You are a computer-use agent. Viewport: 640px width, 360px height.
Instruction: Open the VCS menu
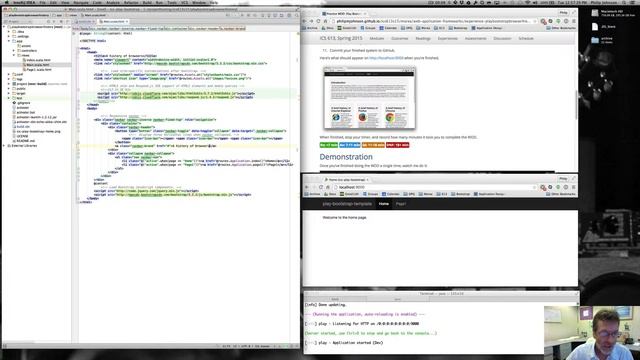(184, 2)
